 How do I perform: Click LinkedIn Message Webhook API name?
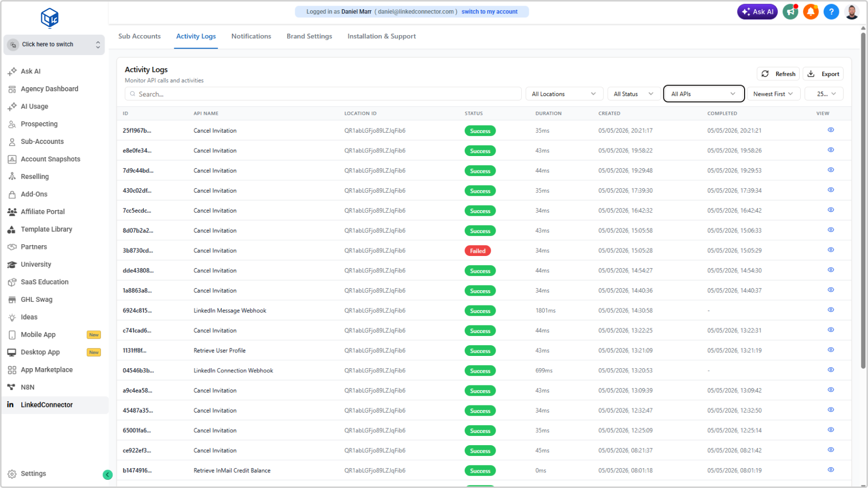coord(230,311)
